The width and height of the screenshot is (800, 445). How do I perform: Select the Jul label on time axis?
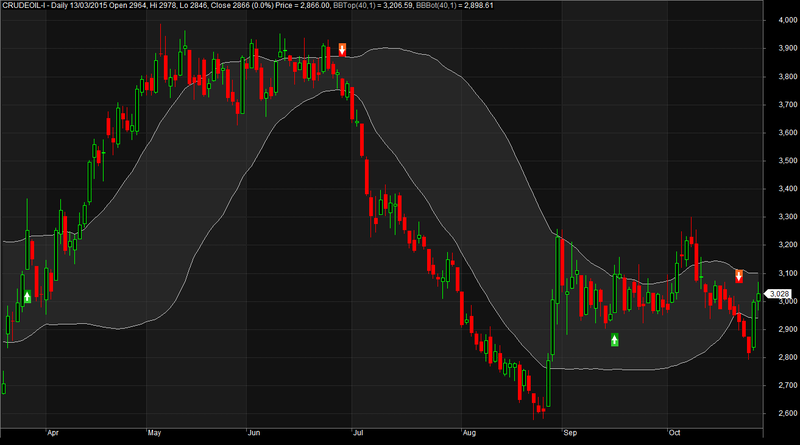[358, 433]
